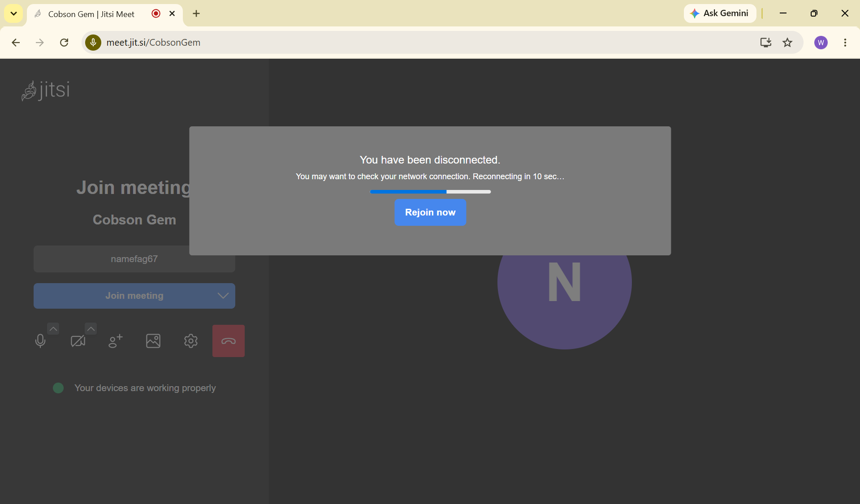860x504 pixels.
Task: Open the Chrome three-dot menu
Action: click(845, 43)
